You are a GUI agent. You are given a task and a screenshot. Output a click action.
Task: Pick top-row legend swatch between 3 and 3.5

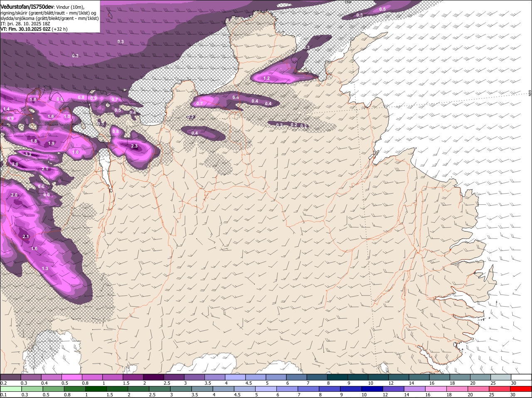(x=194, y=377)
